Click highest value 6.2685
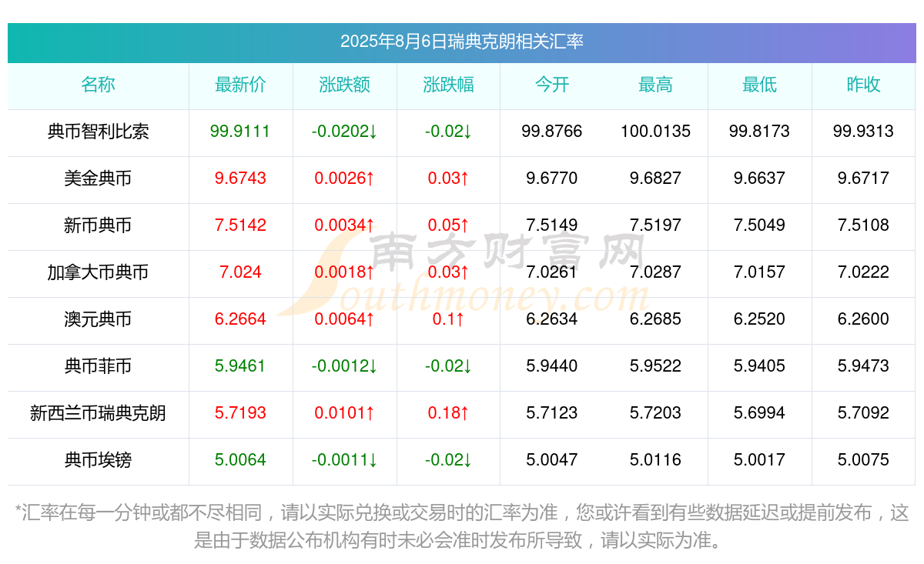Screen dimensions: 924x564 (655, 319)
